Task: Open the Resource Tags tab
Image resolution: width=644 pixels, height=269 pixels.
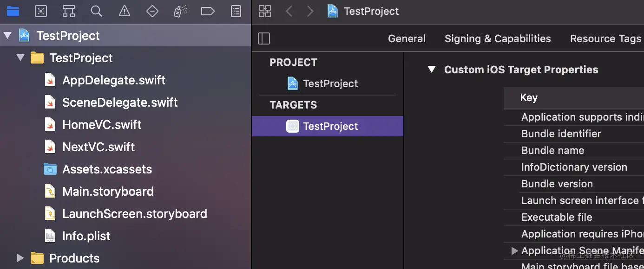Action: click(605, 38)
